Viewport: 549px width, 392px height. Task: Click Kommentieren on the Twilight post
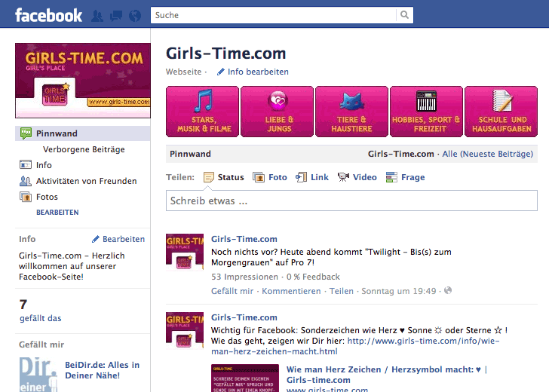(291, 291)
